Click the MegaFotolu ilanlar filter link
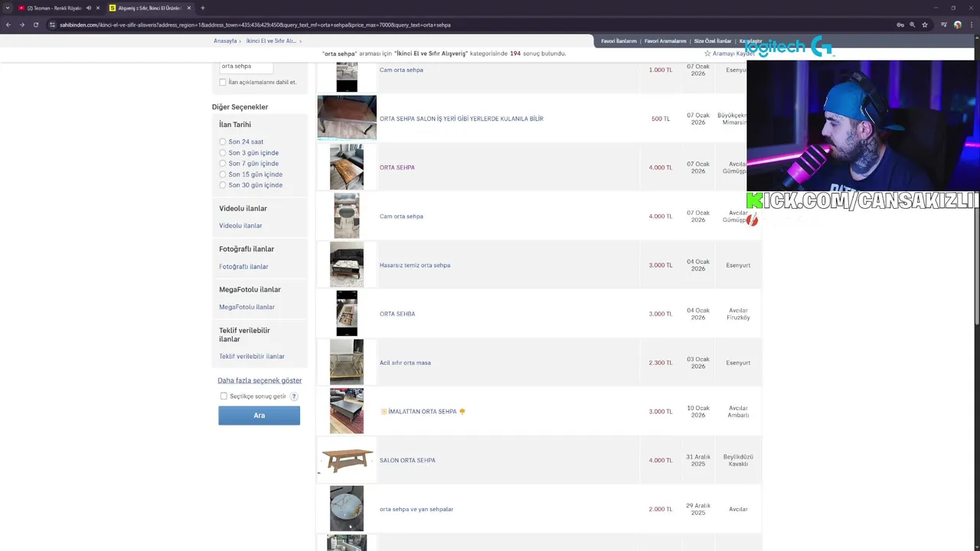Screen dimensions: 980x551 (x=247, y=307)
